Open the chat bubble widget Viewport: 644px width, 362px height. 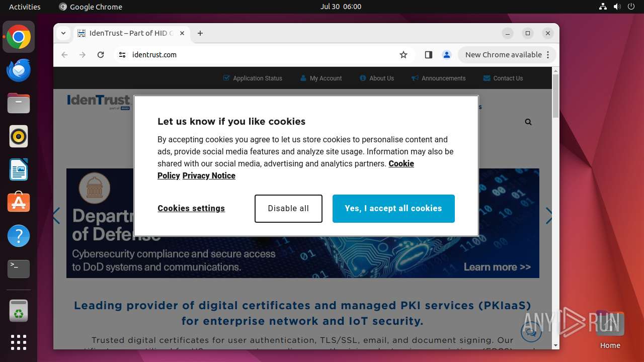tap(531, 331)
